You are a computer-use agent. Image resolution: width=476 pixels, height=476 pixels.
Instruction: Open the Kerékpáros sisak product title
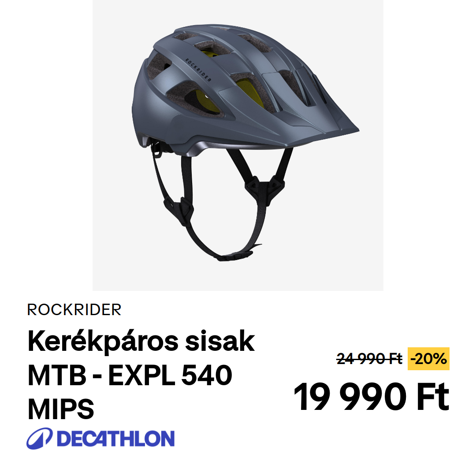(141, 342)
